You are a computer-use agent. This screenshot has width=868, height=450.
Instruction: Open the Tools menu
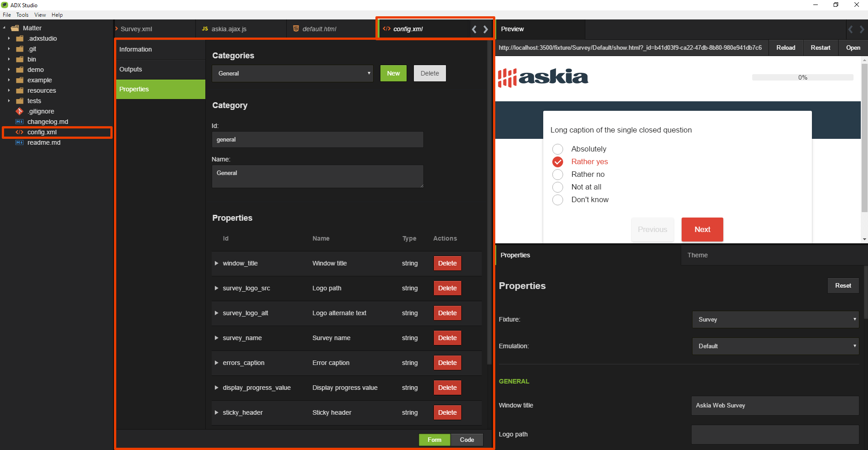point(22,15)
